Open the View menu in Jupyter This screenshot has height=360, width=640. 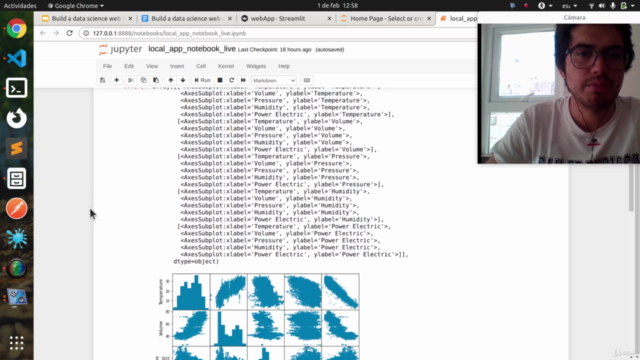point(152,66)
